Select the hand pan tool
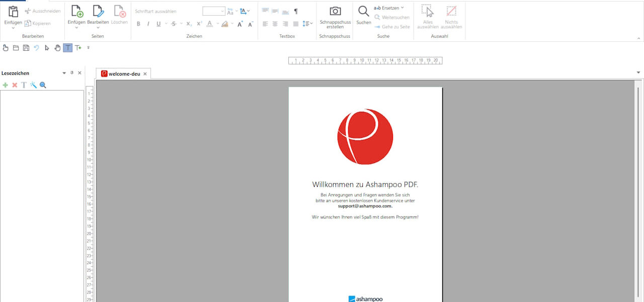The width and height of the screenshot is (644, 302). coord(57,48)
